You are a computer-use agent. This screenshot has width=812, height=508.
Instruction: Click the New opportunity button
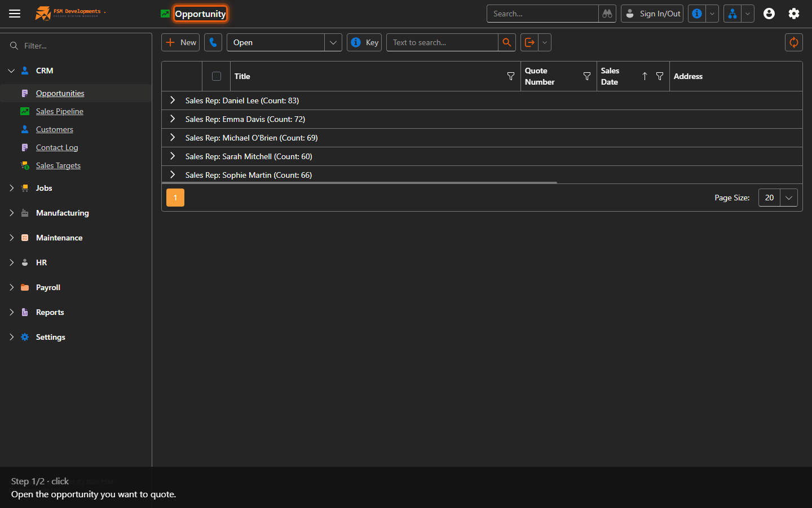pos(180,42)
